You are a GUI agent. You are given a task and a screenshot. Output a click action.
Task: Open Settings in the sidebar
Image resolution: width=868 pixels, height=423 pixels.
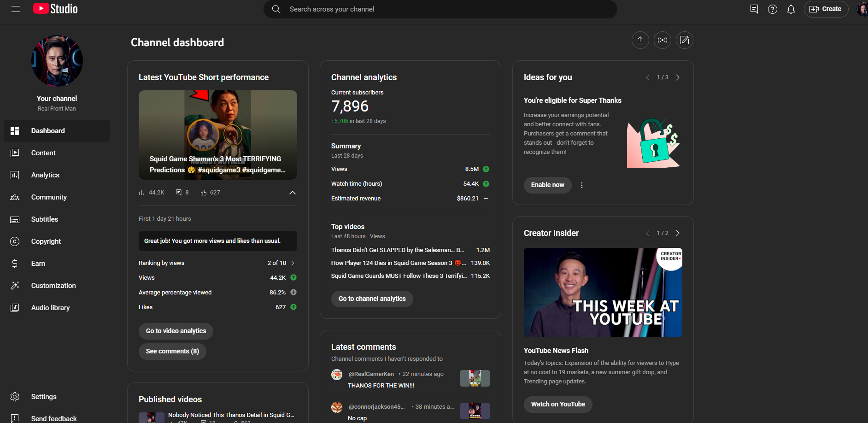[x=57, y=397]
